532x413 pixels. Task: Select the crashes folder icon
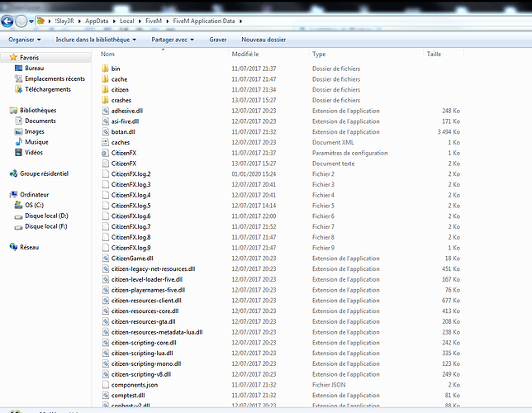click(105, 100)
